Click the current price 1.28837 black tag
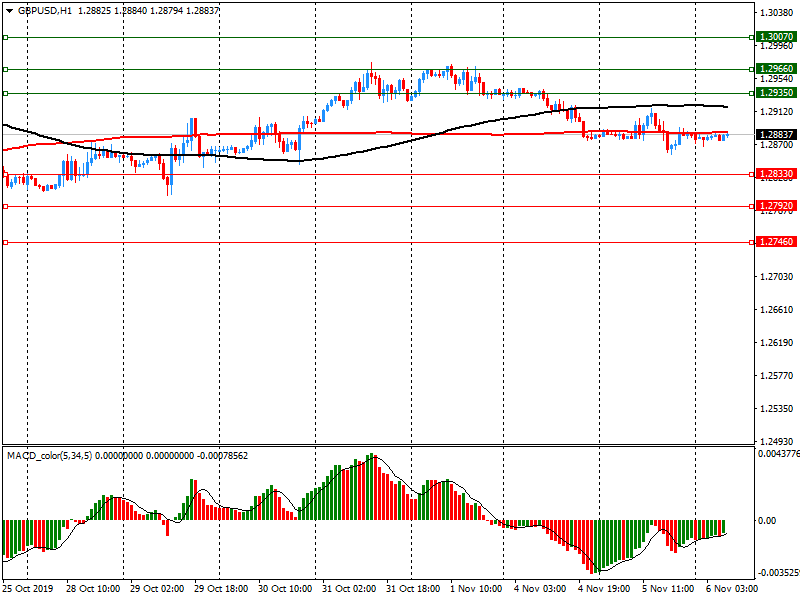 (x=775, y=135)
